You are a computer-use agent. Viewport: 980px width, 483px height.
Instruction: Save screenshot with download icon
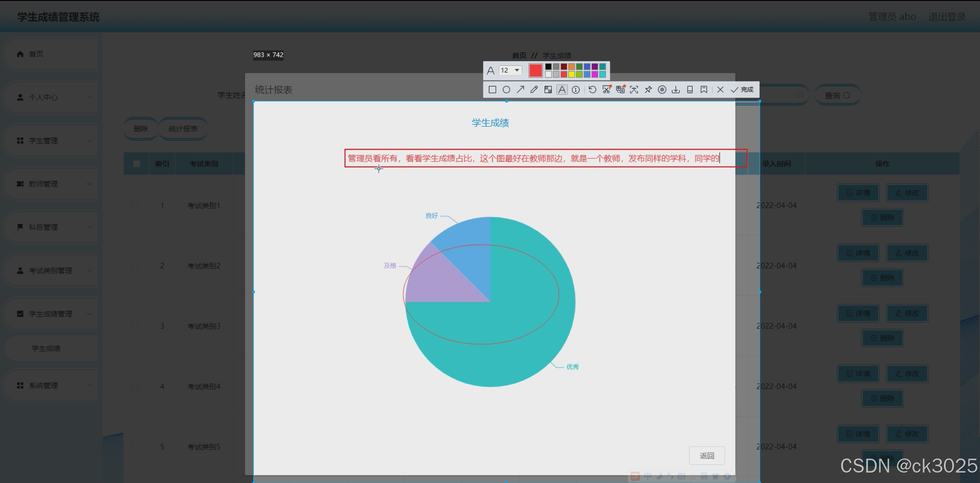(x=676, y=90)
